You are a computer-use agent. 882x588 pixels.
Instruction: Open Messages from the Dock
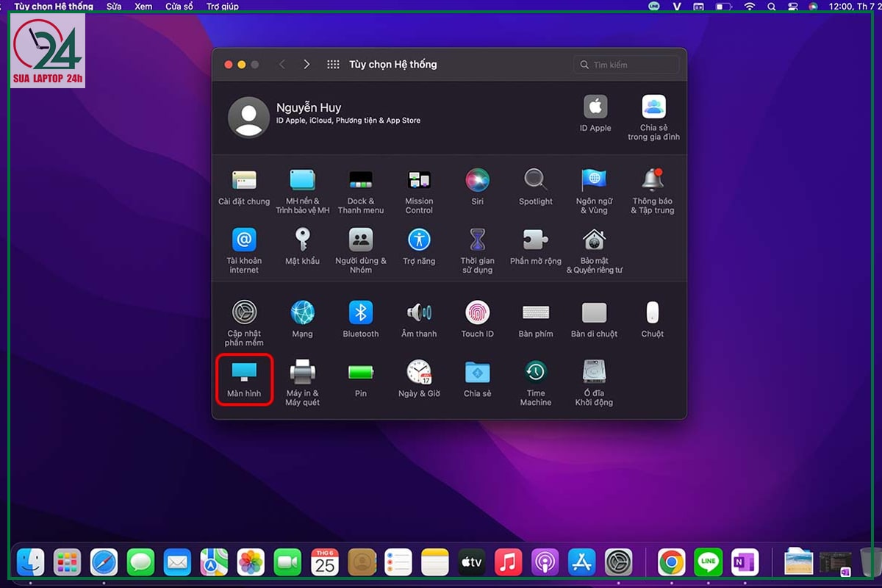click(x=140, y=562)
